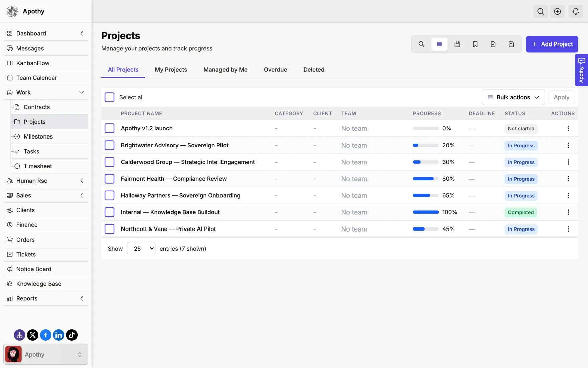Click the Apothy logo in sidebar header

click(12, 11)
